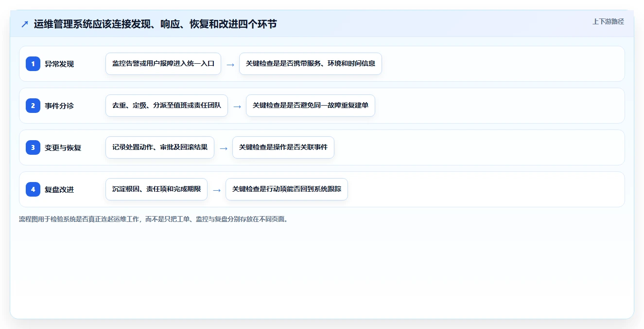Click the arrow icon beside the title
The width and height of the screenshot is (644, 329).
pos(24,24)
